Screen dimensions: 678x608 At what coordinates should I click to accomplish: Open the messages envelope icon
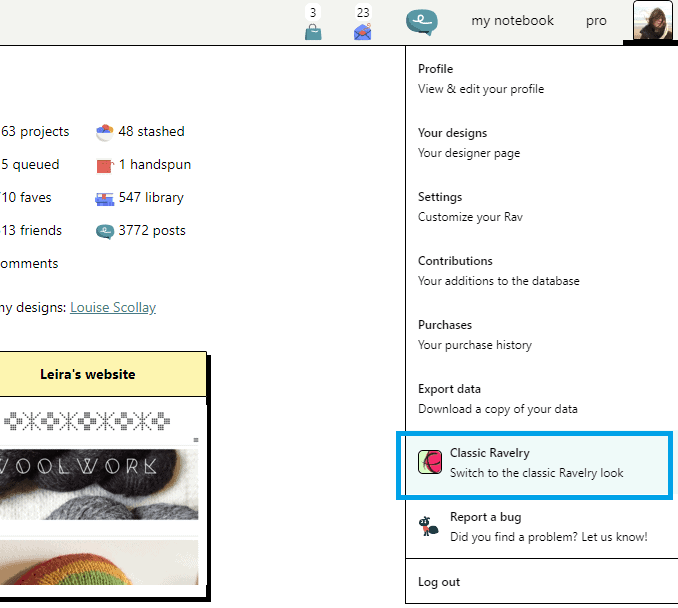(362, 32)
